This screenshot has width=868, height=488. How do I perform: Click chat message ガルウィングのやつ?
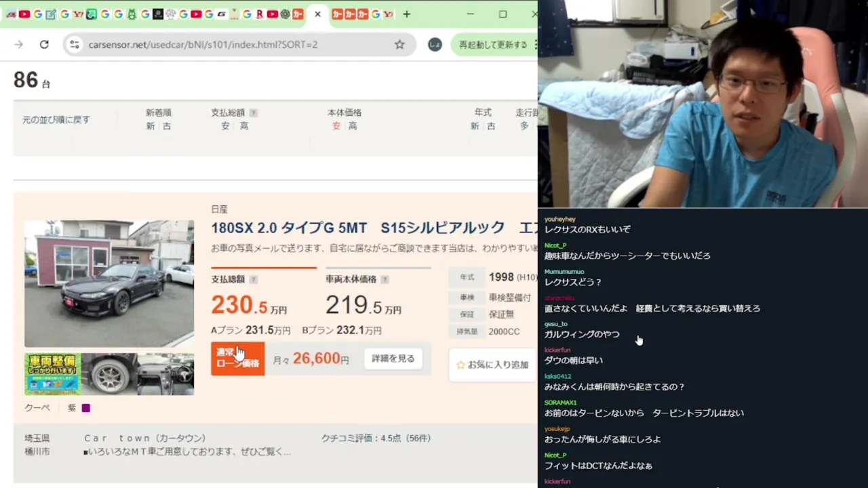tap(582, 334)
